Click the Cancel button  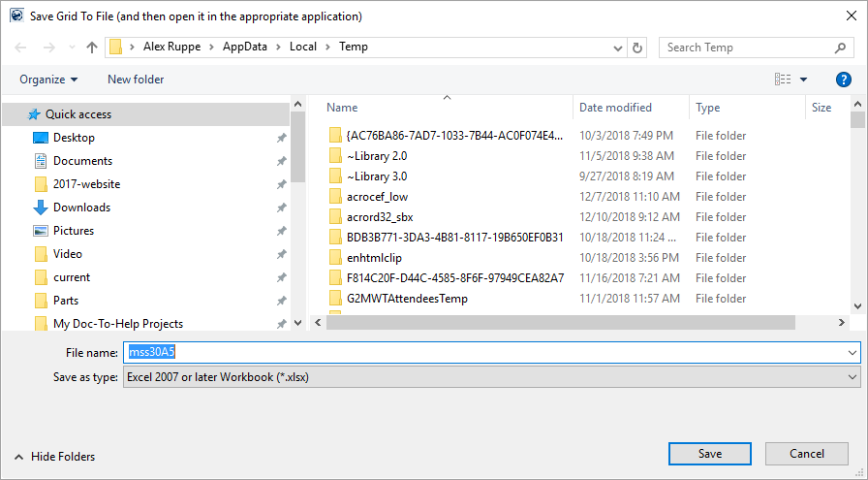(806, 454)
